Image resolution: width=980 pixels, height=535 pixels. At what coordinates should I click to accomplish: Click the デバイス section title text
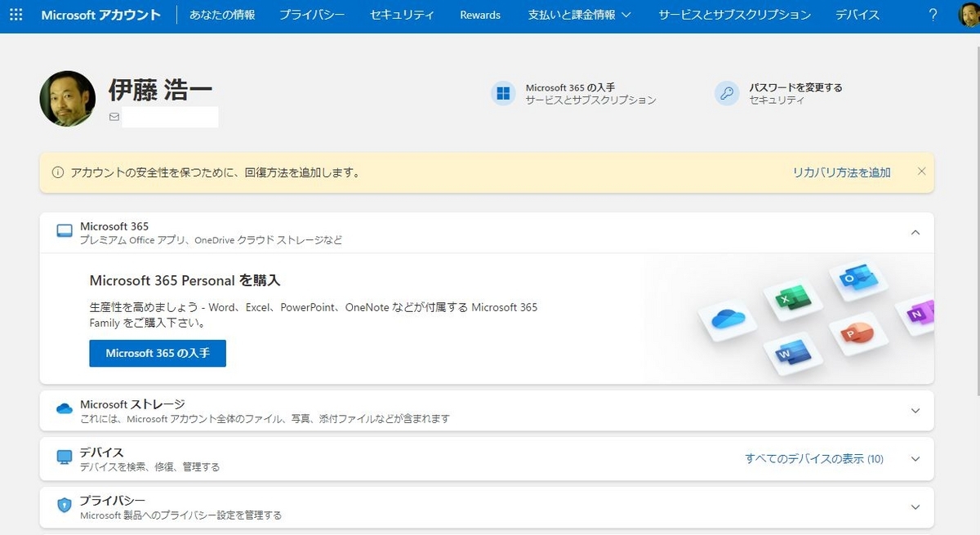click(x=101, y=453)
